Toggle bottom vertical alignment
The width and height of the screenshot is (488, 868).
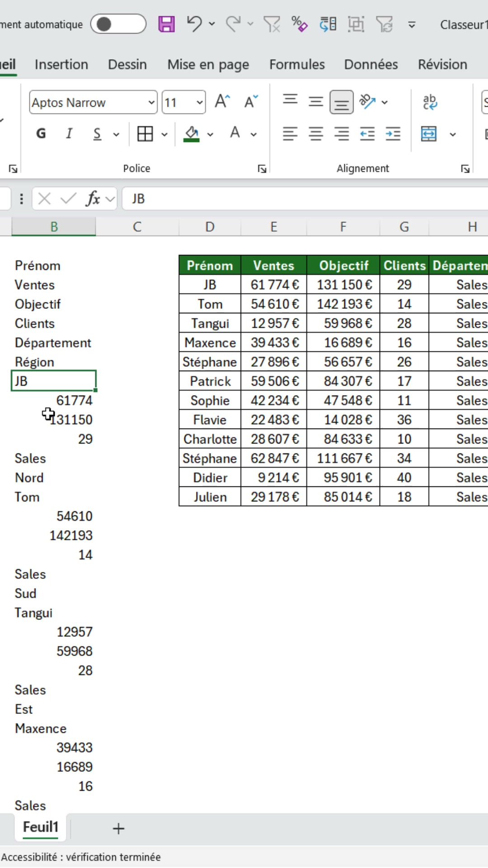(342, 102)
